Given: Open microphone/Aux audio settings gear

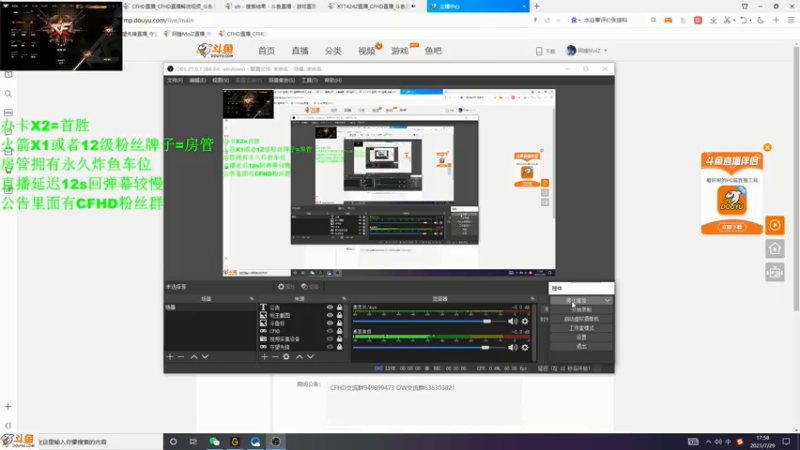Looking at the screenshot, I should point(525,321).
